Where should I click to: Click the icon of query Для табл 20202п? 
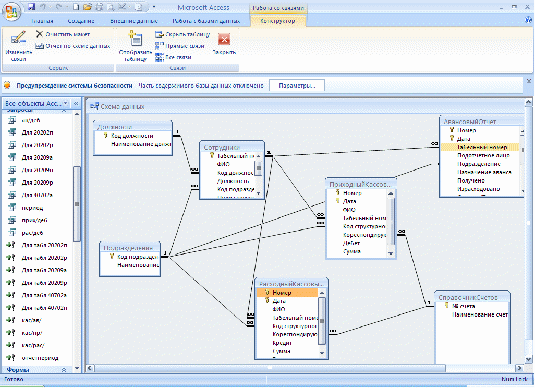tap(11, 245)
